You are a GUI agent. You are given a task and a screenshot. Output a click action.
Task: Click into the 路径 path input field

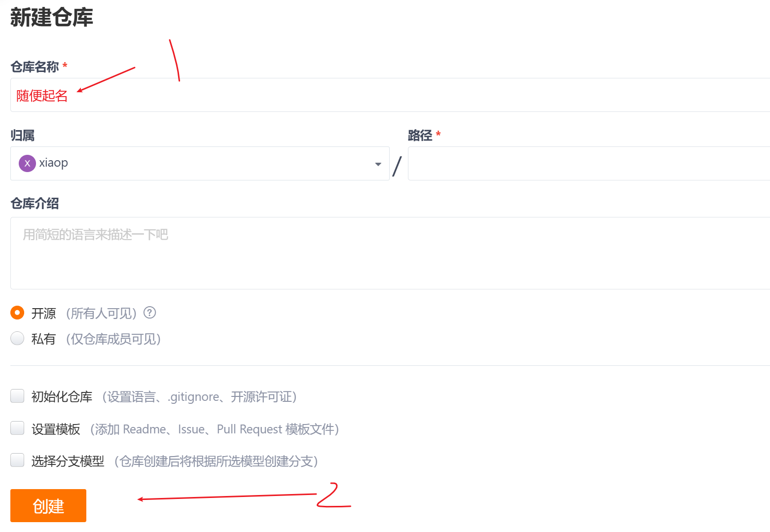[x=589, y=163]
